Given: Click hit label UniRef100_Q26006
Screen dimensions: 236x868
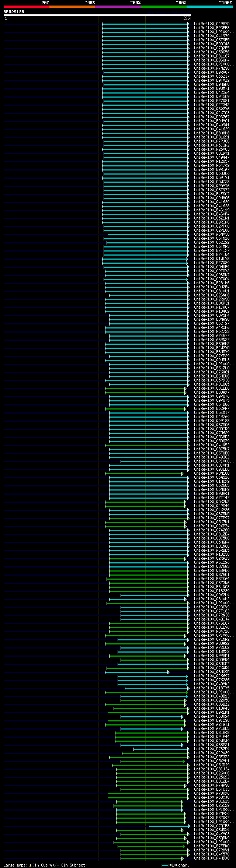Looking at the screenshot, I should (212, 773).
